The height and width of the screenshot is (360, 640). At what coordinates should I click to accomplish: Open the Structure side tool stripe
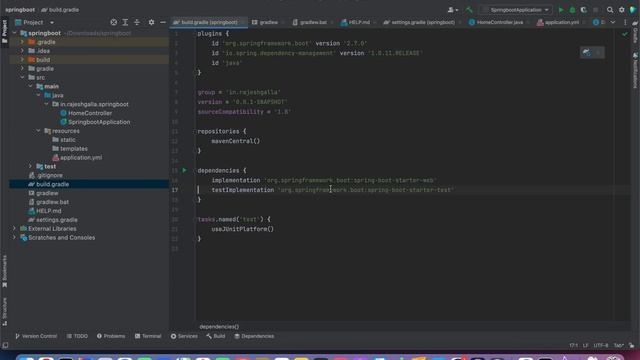pos(4,311)
